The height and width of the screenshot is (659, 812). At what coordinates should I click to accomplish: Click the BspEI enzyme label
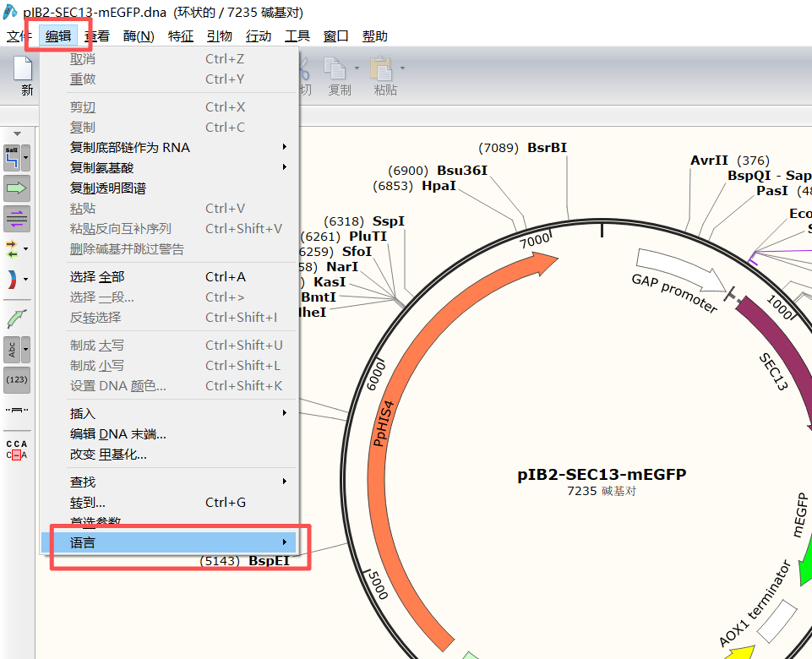(269, 561)
